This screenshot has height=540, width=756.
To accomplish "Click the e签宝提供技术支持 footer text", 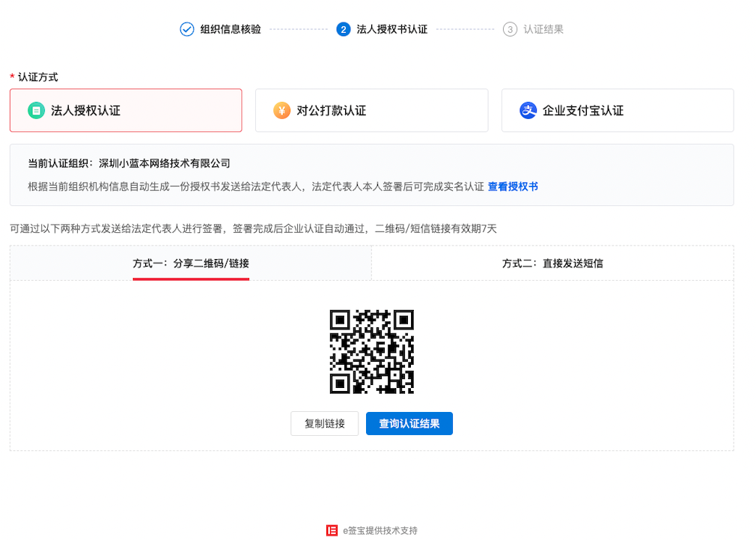I will point(379,531).
